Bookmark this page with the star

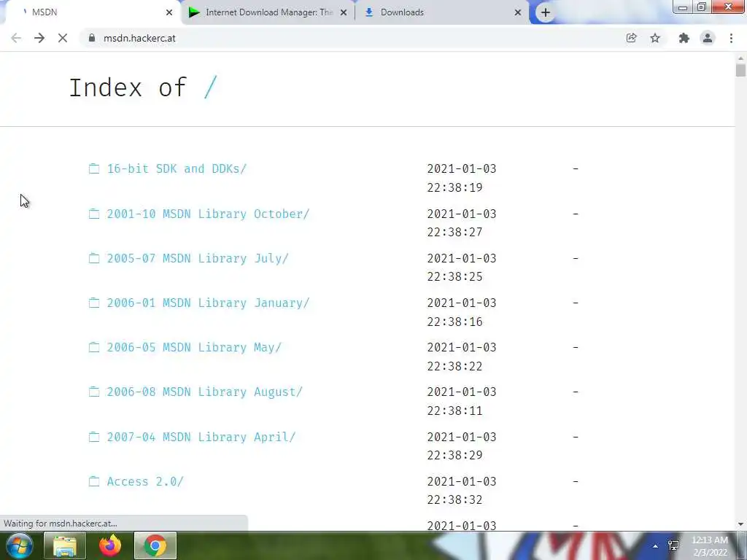coord(655,38)
